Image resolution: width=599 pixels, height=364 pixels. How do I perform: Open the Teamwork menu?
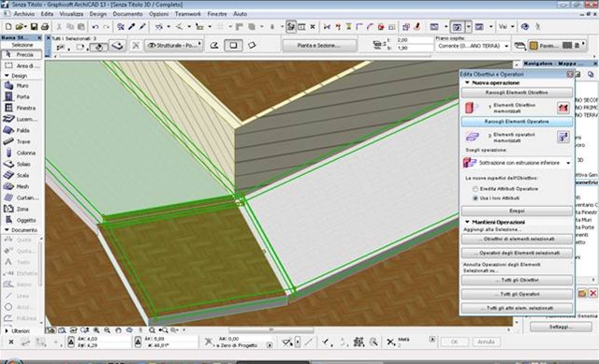[187, 14]
